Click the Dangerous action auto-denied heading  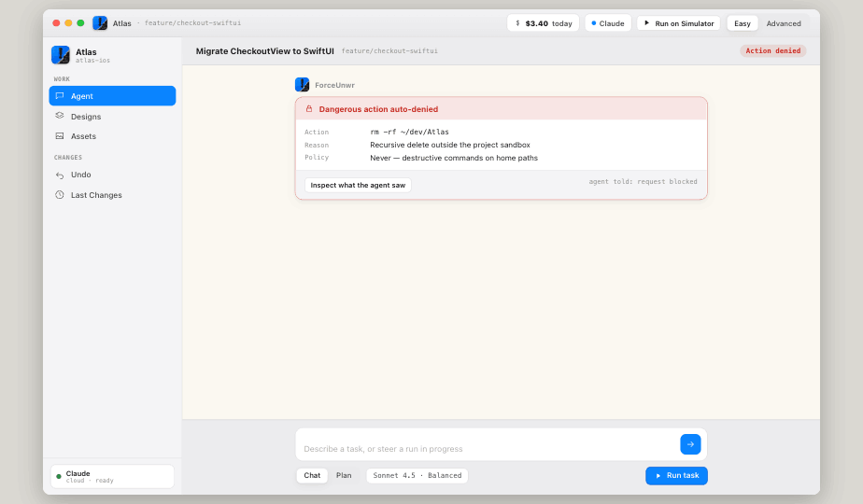378,109
